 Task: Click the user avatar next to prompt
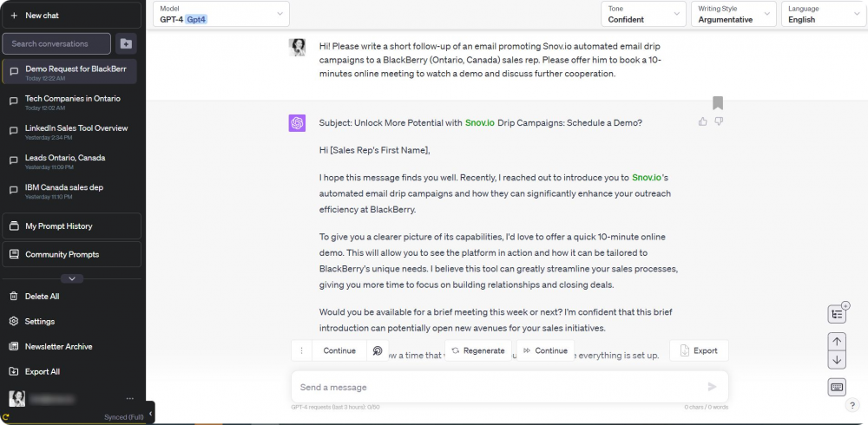(297, 47)
